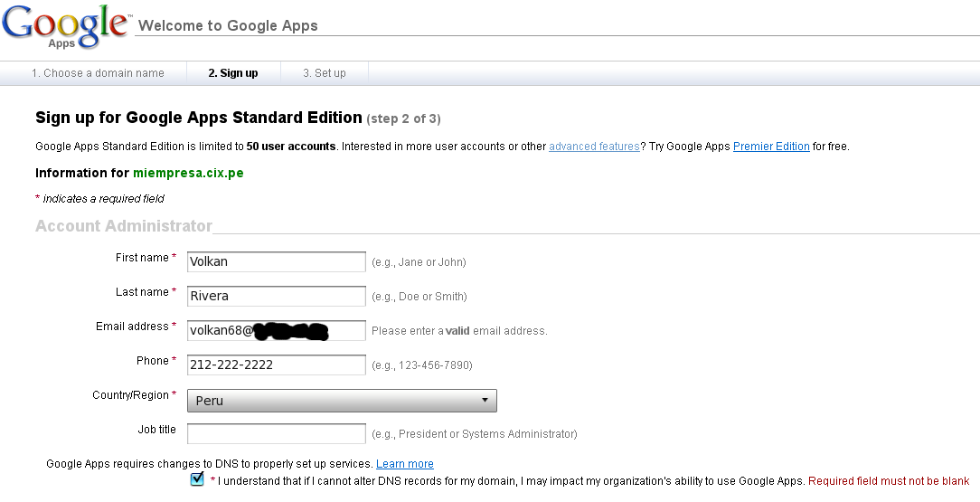This screenshot has height=502, width=980.
Task: Open the advanced features link
Action: [594, 147]
